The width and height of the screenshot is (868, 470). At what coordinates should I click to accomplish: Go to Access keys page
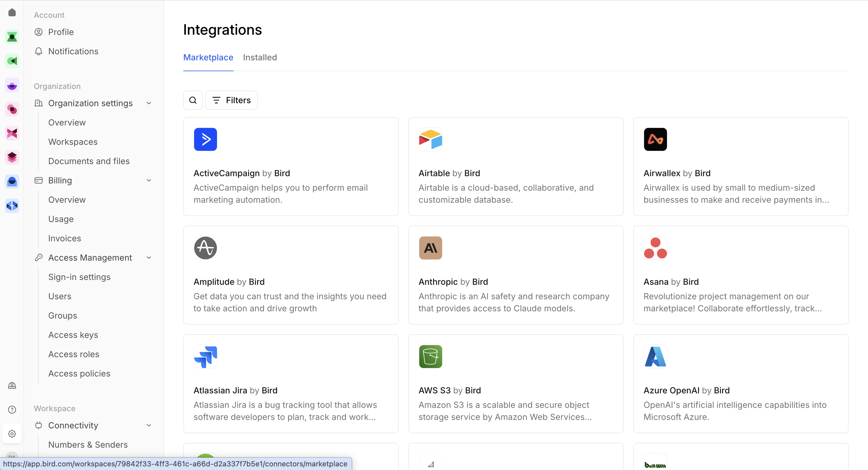pos(73,335)
